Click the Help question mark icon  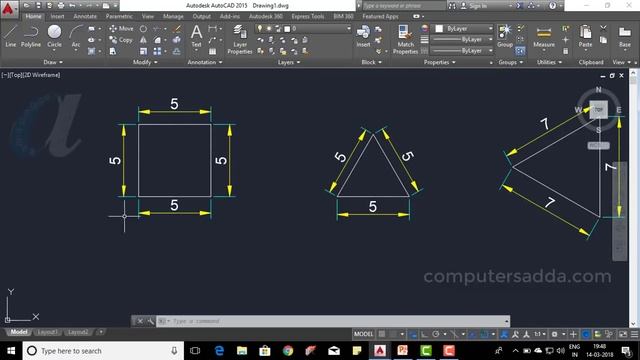(552, 6)
